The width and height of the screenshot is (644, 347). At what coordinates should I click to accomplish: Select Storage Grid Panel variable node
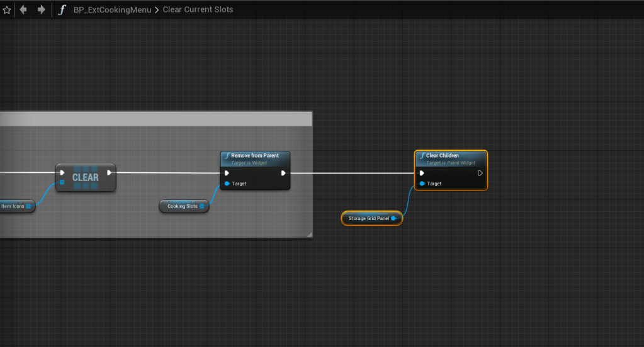[371, 218]
